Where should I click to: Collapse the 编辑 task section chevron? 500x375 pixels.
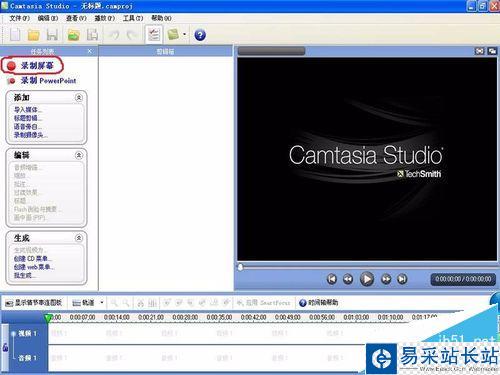pos(79,155)
